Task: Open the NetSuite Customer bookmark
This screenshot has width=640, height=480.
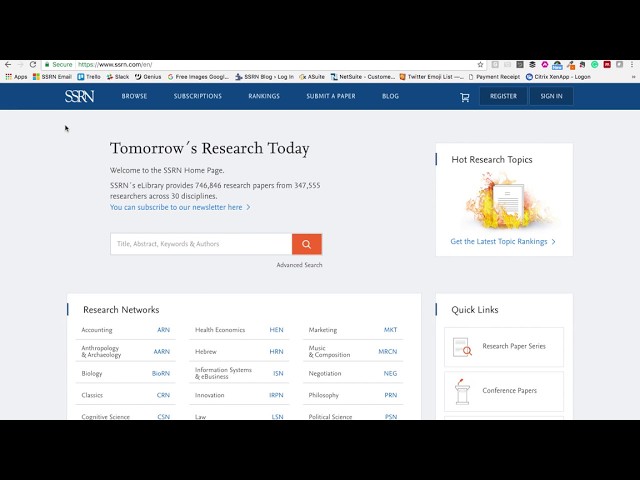Action: click(363, 77)
